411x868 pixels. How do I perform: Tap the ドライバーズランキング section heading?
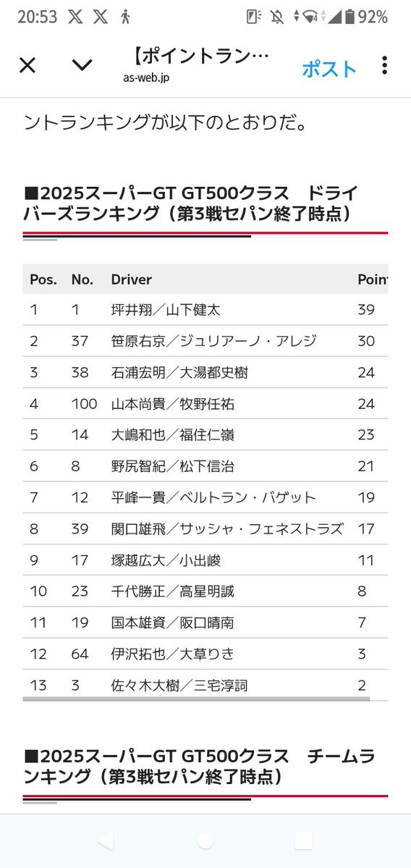pyautogui.click(x=192, y=203)
